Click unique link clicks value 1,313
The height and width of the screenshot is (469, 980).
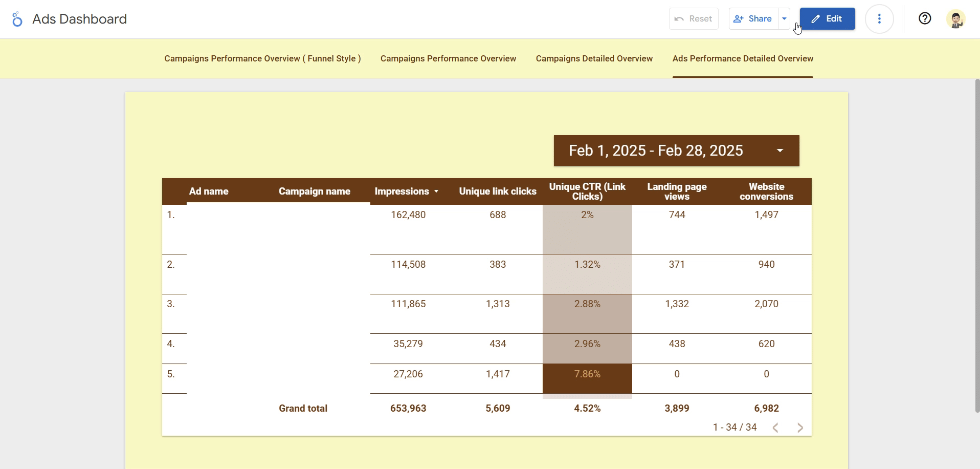[498, 304]
